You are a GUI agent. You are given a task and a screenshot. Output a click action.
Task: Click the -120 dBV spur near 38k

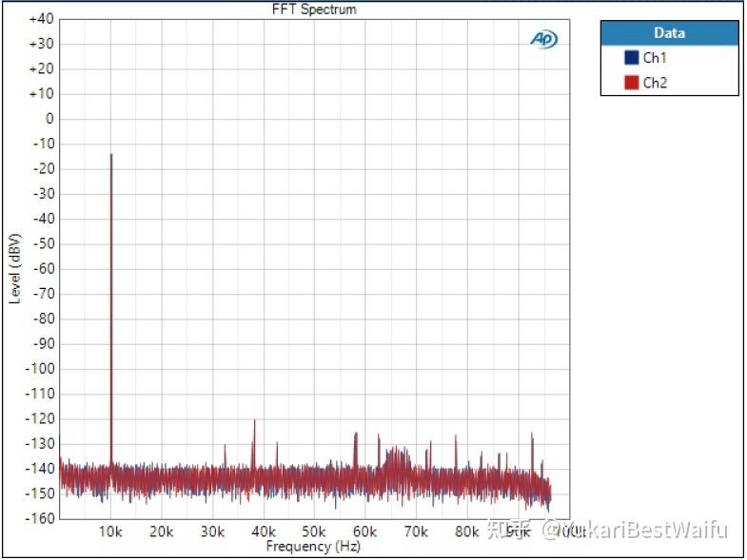pos(254,420)
